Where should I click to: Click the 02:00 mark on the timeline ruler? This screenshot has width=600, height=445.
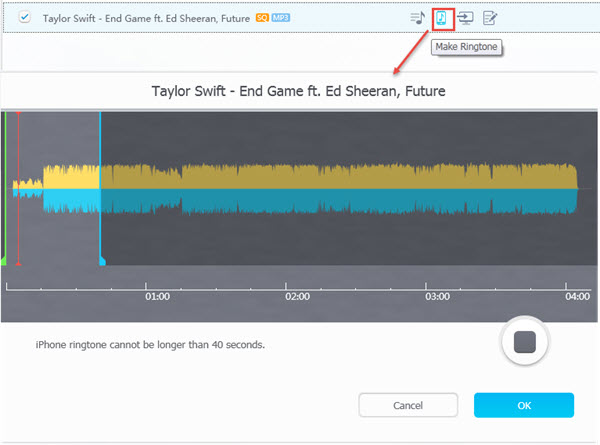tap(297, 297)
